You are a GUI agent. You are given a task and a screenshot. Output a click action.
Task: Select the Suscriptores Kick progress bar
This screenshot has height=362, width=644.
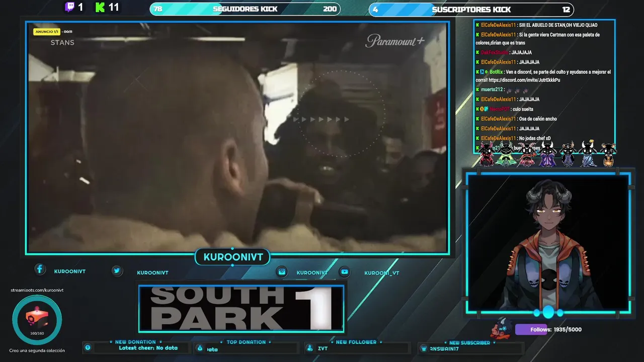point(471,10)
